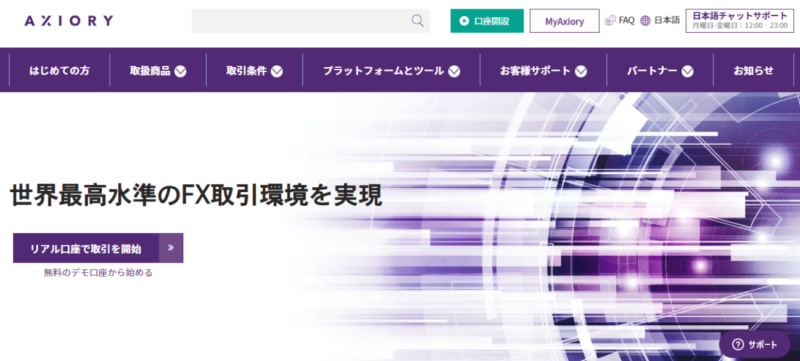The width and height of the screenshot is (800, 361).
Task: Click the MyAxiory button
Action: pyautogui.click(x=564, y=21)
